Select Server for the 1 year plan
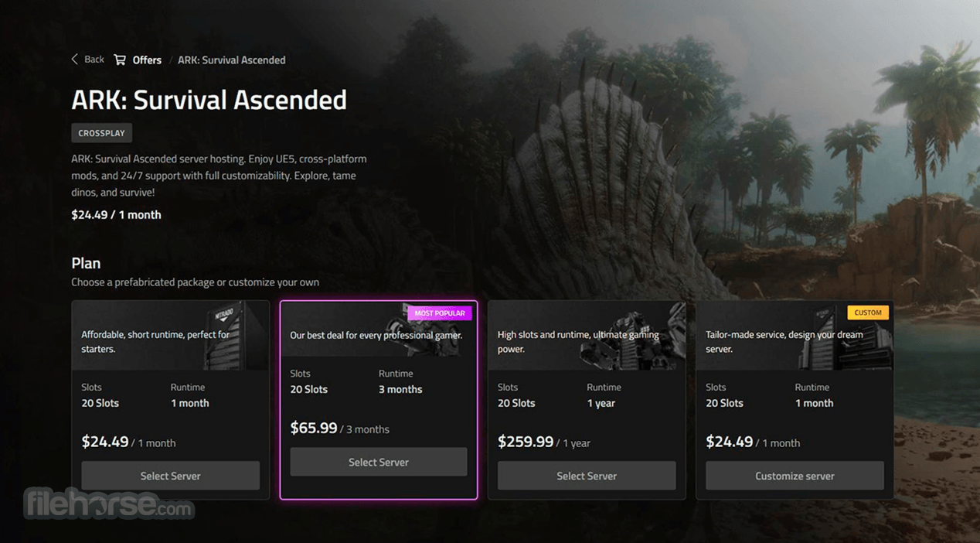 (587, 476)
